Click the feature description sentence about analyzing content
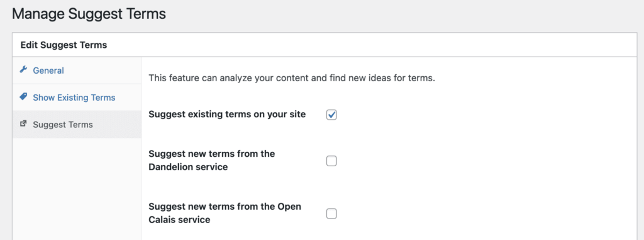The height and width of the screenshot is (240, 644). tap(292, 78)
